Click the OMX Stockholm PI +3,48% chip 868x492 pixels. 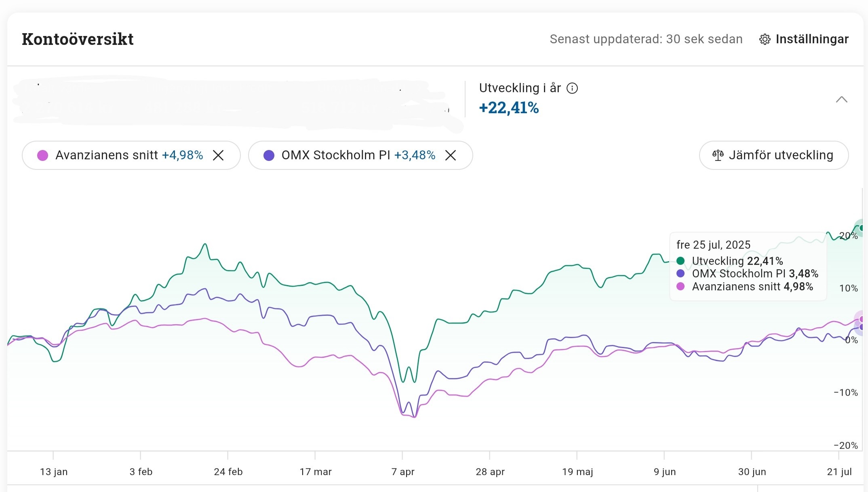pos(358,155)
